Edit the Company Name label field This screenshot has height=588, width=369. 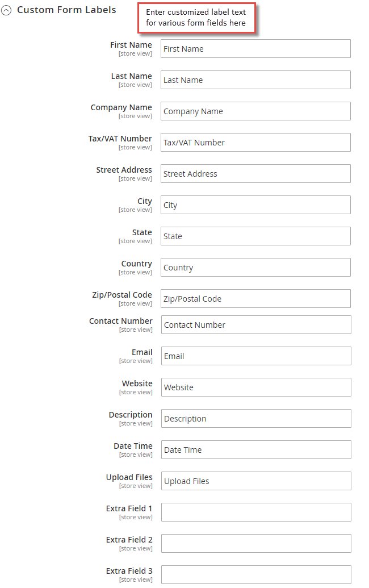(255, 111)
